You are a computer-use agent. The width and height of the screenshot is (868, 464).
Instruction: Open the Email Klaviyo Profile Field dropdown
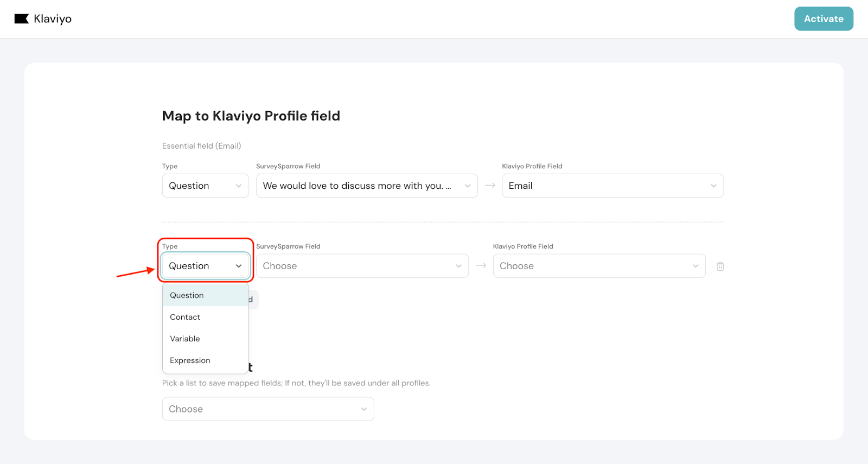(612, 186)
